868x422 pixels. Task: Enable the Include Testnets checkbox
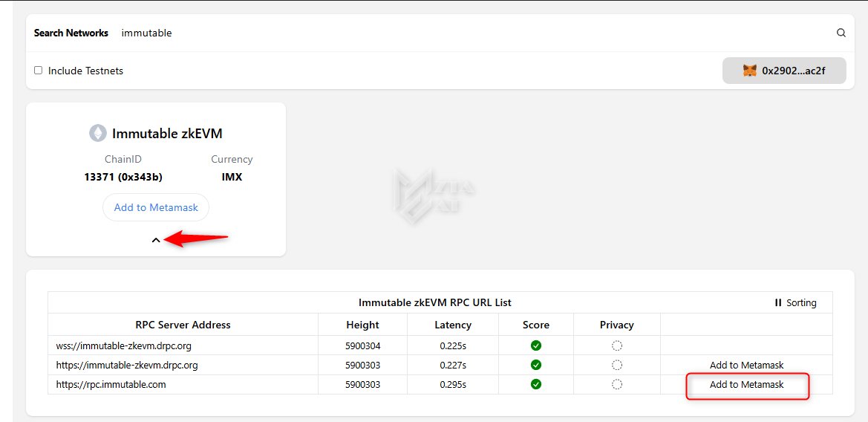(x=38, y=71)
